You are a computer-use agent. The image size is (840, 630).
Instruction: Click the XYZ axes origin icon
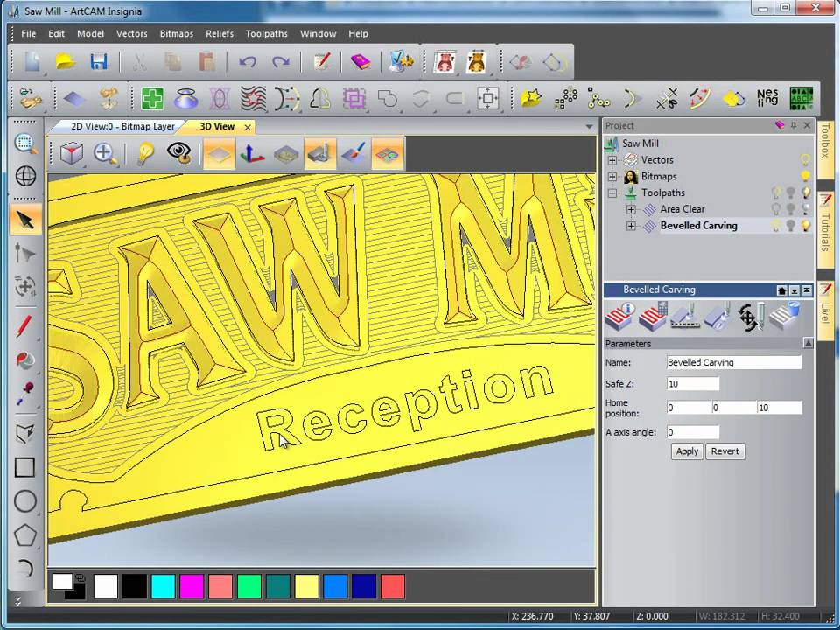tap(252, 153)
